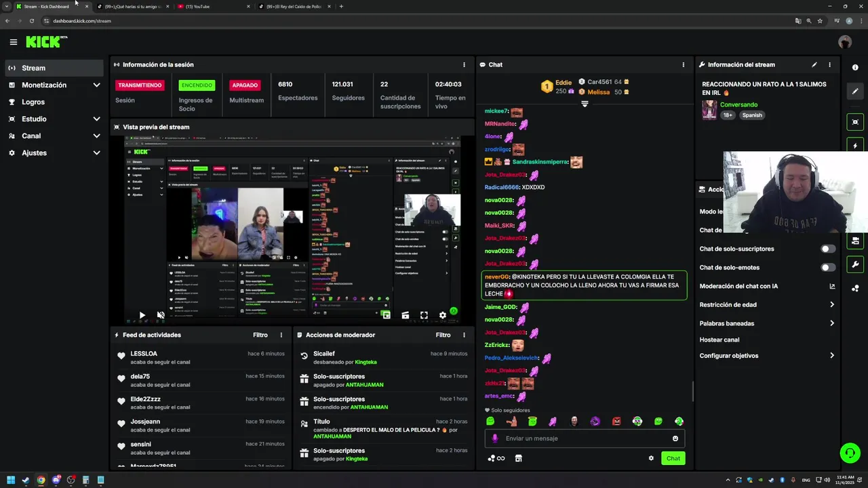Click the info icon in right sidebar
The width and height of the screenshot is (868, 488).
coord(855,68)
